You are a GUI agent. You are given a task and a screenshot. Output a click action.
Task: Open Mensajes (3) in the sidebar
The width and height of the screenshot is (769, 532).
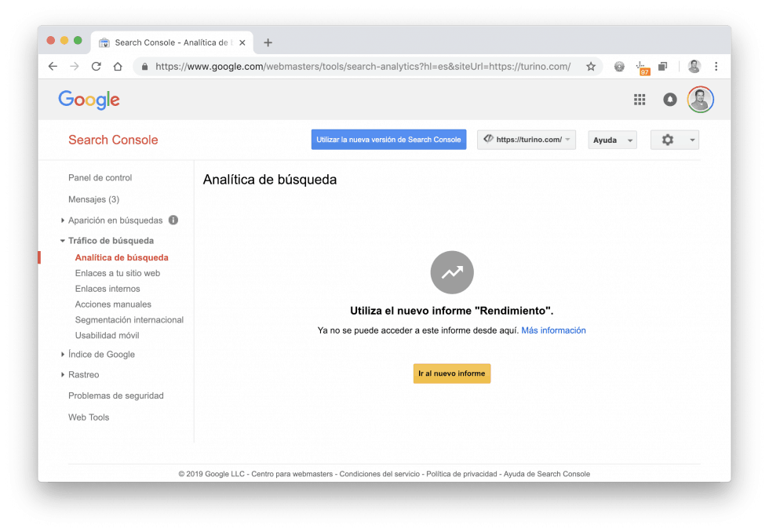pyautogui.click(x=93, y=199)
